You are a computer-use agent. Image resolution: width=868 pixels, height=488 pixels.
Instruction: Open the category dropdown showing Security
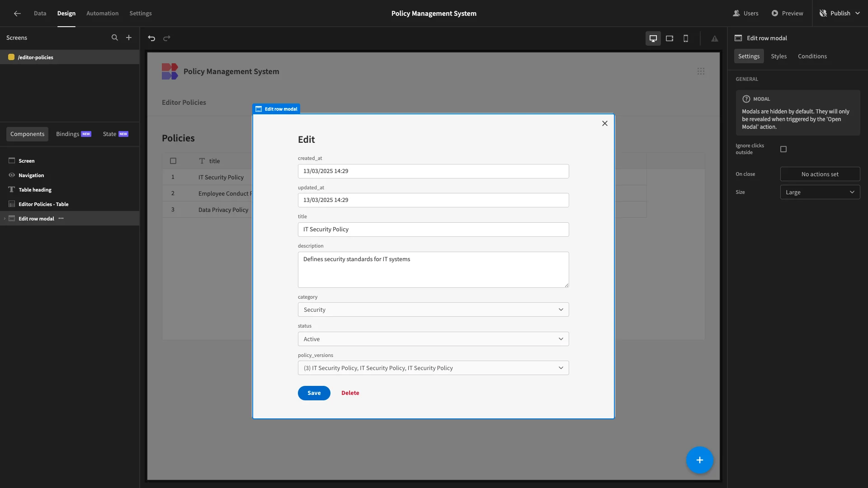point(433,310)
